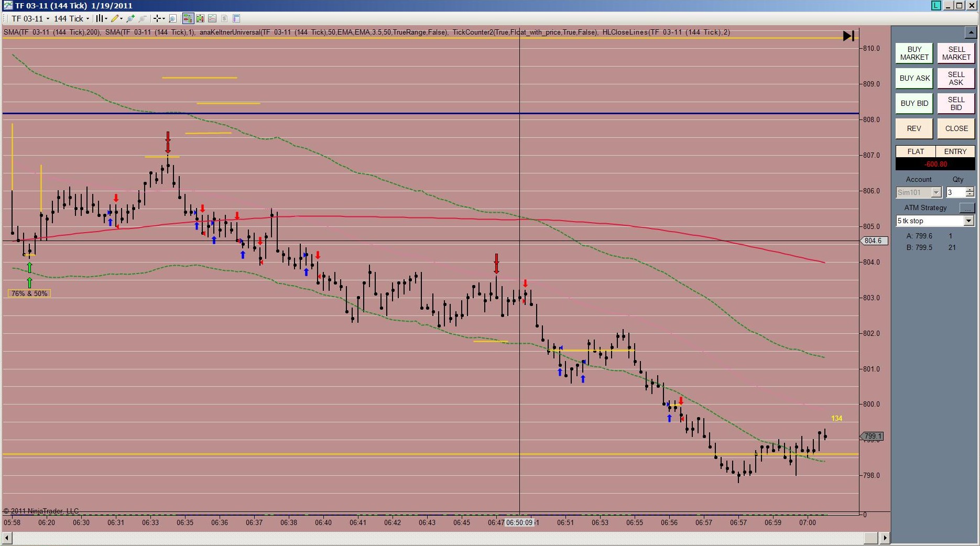This screenshot has width=980, height=546.
Task: Click the yellow 134 tick counter
Action: [x=836, y=418]
